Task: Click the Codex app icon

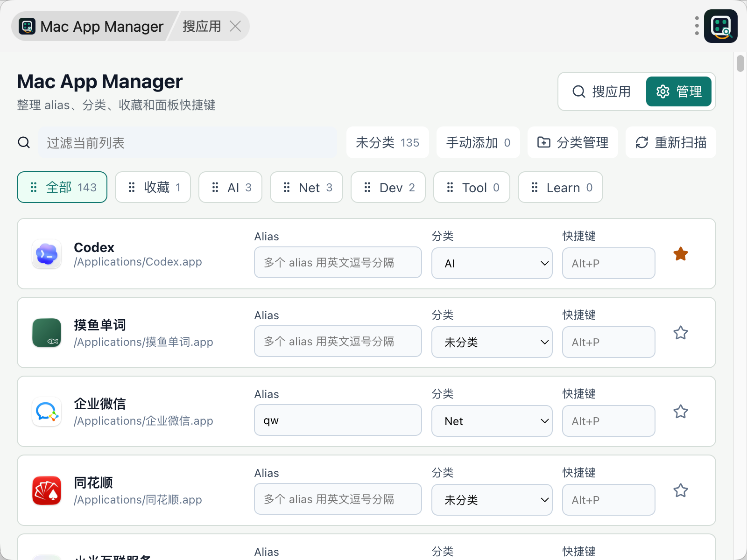Action: coord(47,254)
